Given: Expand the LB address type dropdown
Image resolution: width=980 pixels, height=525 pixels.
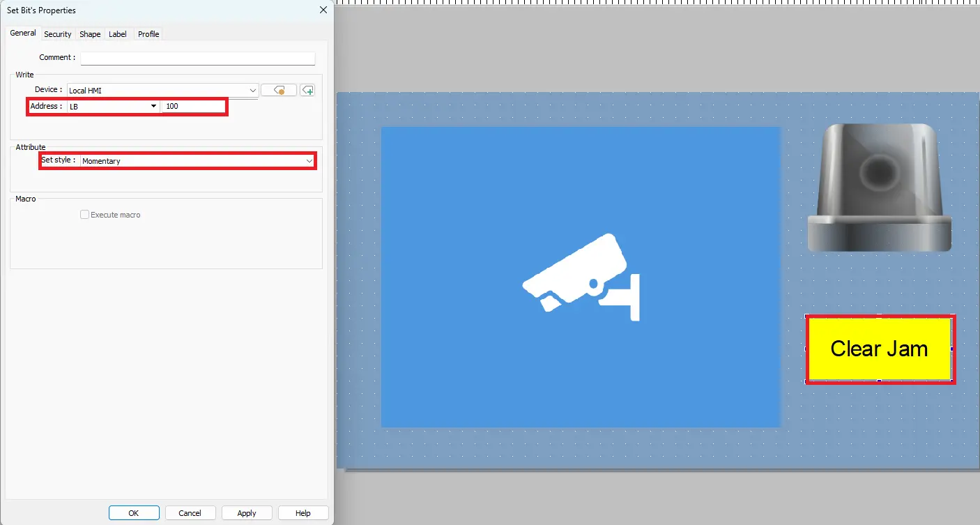Looking at the screenshot, I should pos(113,107).
